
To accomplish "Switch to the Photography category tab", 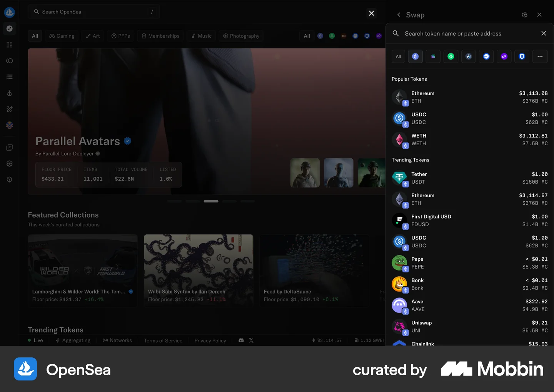I will click(241, 36).
